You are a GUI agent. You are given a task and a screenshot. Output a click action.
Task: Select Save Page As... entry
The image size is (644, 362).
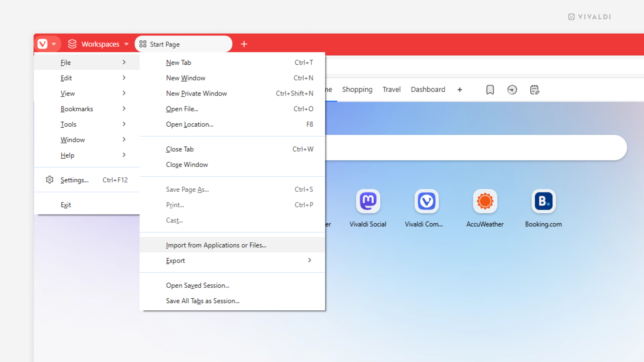click(x=232, y=189)
